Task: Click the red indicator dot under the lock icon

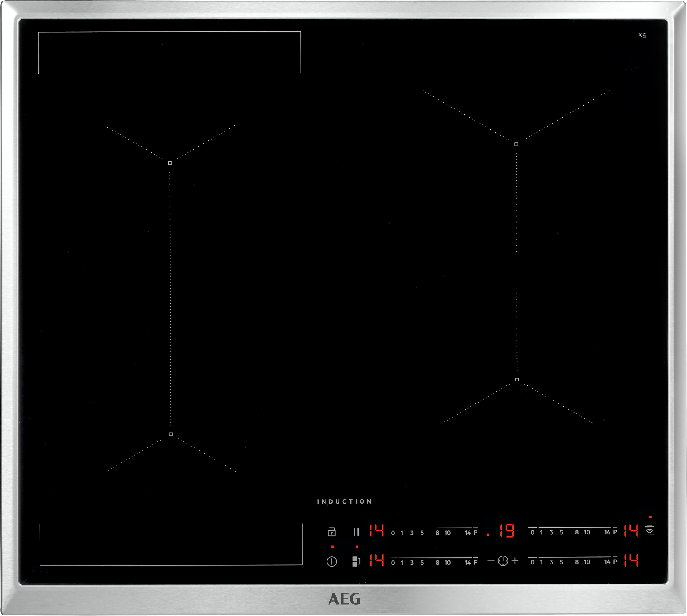Action: pyautogui.click(x=333, y=546)
